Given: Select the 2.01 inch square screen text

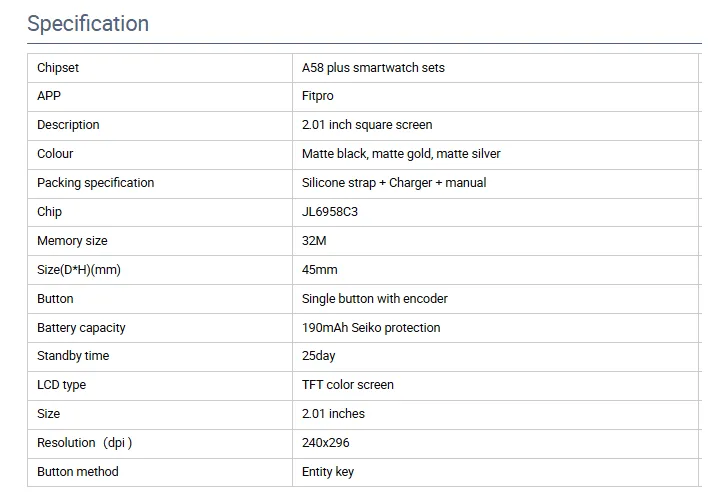Looking at the screenshot, I should click(367, 125).
